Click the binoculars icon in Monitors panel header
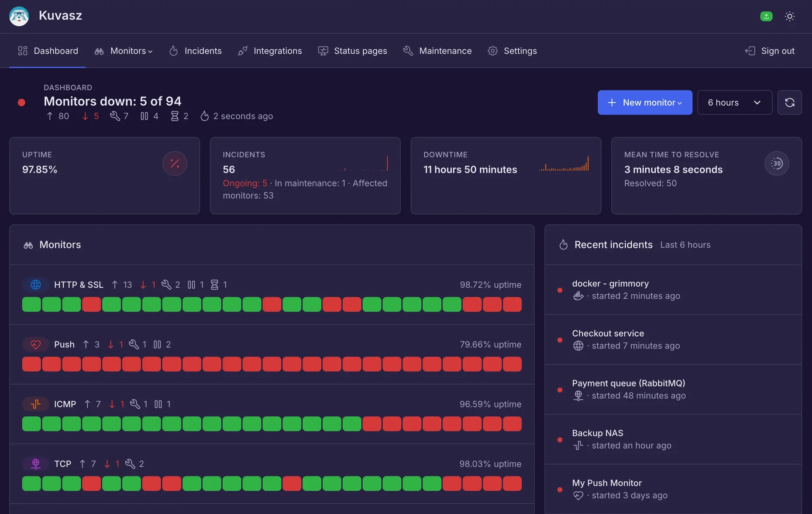 coord(28,245)
